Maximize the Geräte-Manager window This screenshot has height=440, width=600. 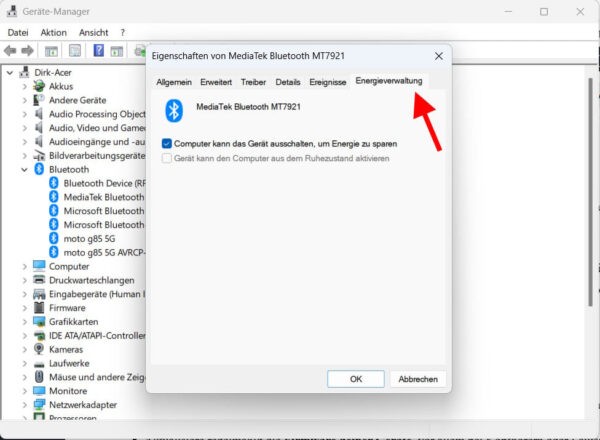tap(544, 12)
